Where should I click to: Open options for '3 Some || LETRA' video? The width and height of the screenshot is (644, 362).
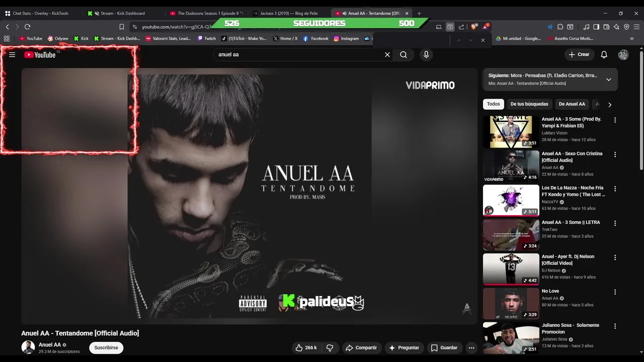click(x=615, y=223)
